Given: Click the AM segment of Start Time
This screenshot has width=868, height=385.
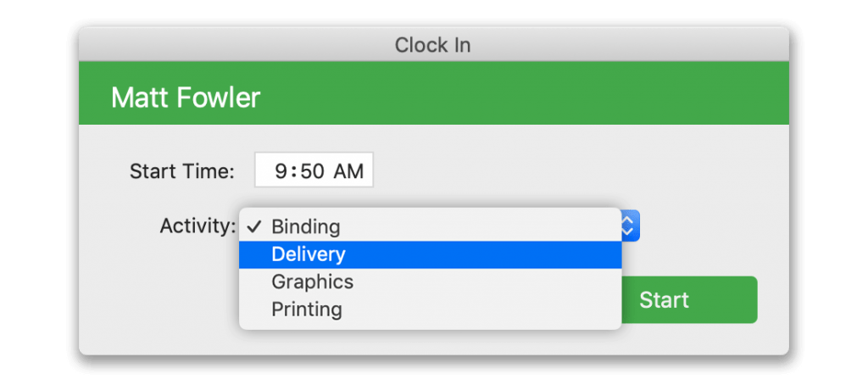Looking at the screenshot, I should tap(348, 171).
